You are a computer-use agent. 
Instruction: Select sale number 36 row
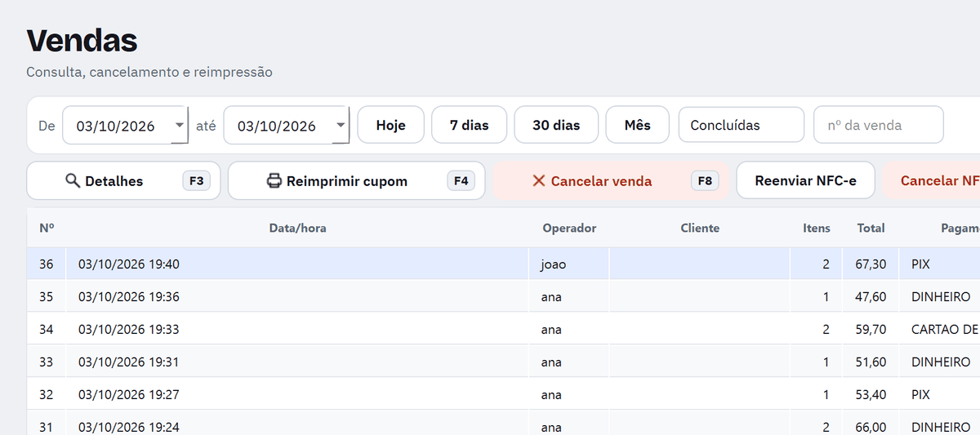point(503,264)
